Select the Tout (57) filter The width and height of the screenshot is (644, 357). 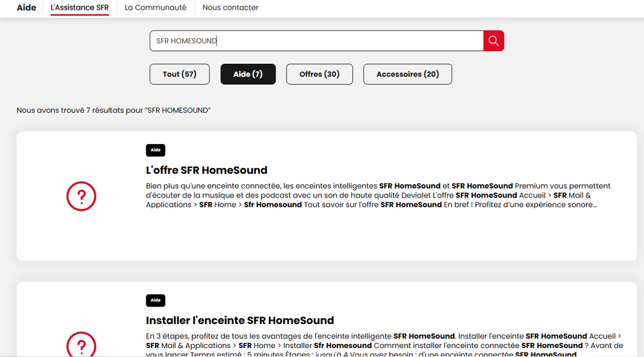[x=180, y=74]
